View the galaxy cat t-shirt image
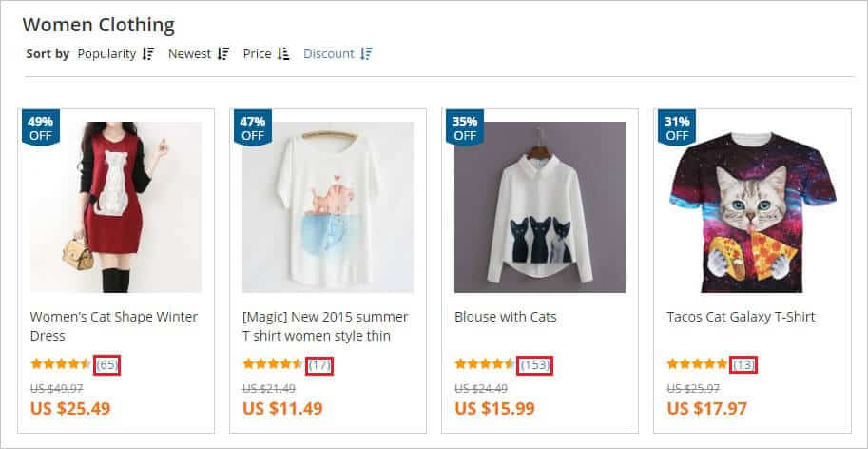This screenshot has width=868, height=449. pyautogui.click(x=752, y=206)
